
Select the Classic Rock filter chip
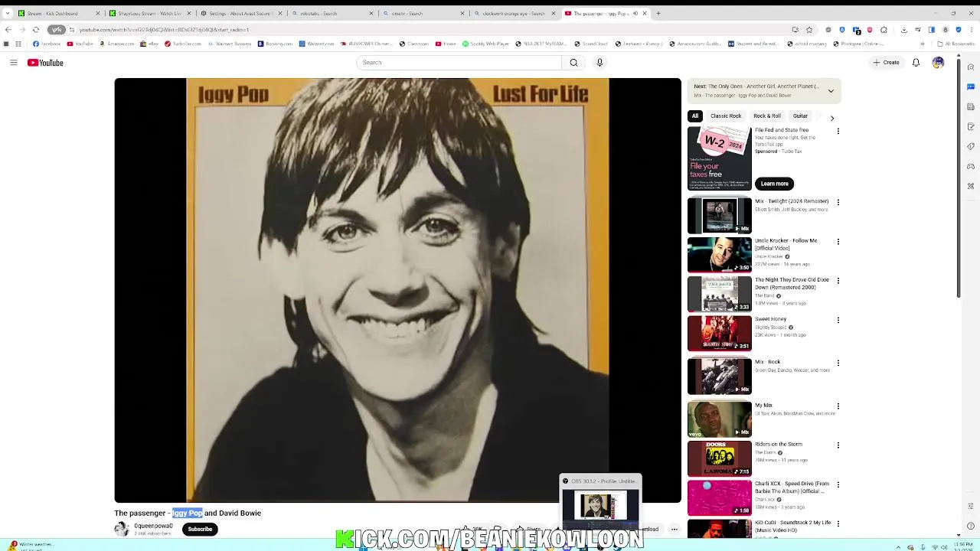[x=726, y=116]
